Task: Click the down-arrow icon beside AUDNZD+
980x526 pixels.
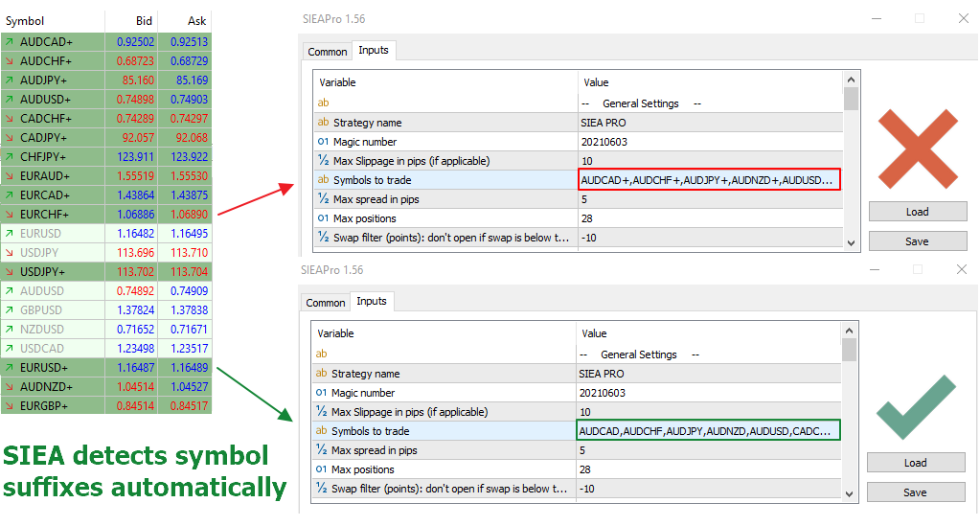Action: (x=10, y=386)
